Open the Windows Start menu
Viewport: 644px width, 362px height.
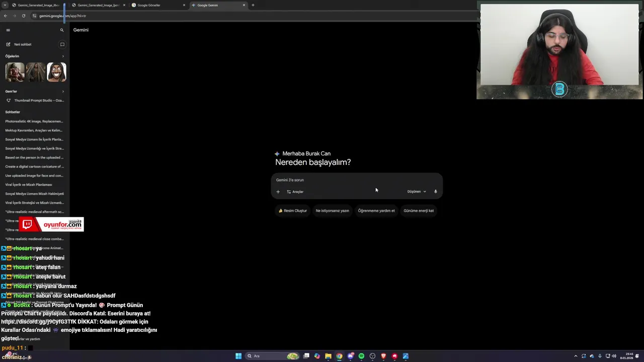coord(238,356)
